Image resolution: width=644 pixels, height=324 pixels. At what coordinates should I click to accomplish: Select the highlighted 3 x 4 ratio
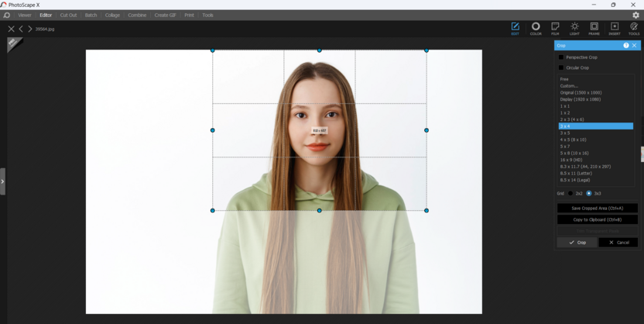point(595,126)
